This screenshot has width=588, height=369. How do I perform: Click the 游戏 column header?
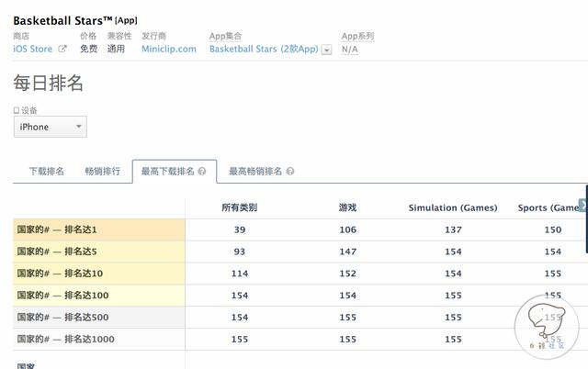[x=347, y=208]
